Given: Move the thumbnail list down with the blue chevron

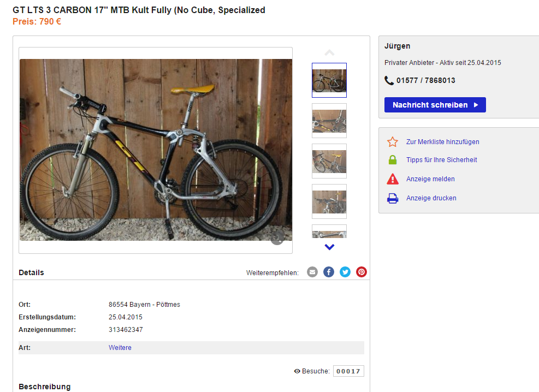Looking at the screenshot, I should click(329, 247).
